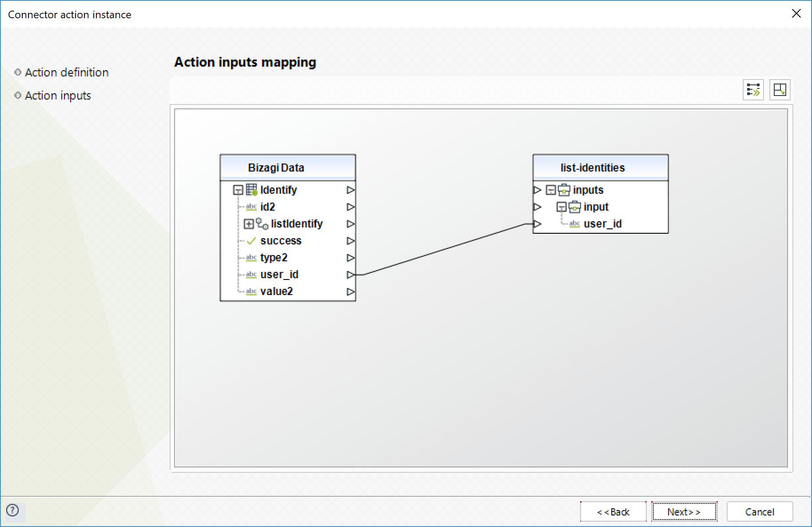Go to Action definition step
Image resolution: width=812 pixels, height=527 pixels.
(x=67, y=72)
